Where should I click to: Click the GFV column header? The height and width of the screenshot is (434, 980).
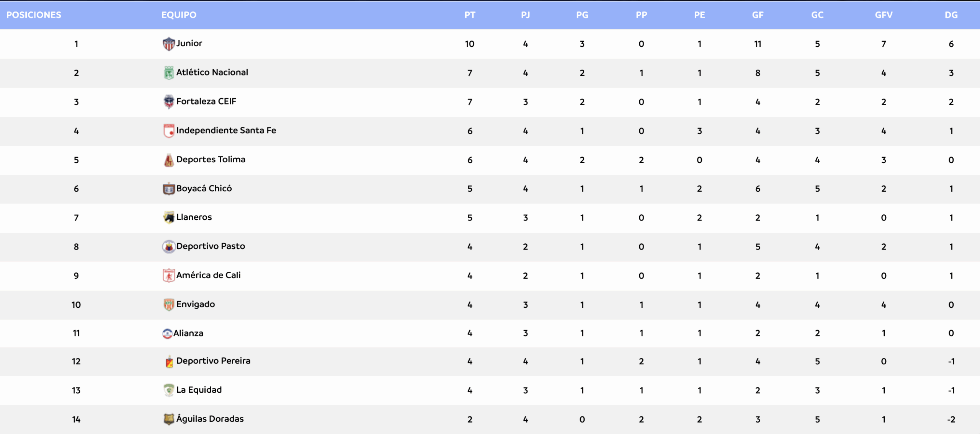pos(884,15)
